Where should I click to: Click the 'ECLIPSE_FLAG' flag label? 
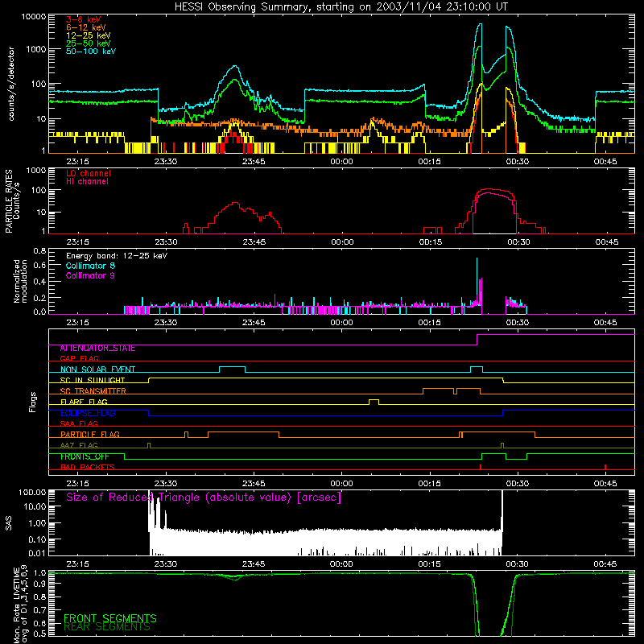pyautogui.click(x=88, y=413)
